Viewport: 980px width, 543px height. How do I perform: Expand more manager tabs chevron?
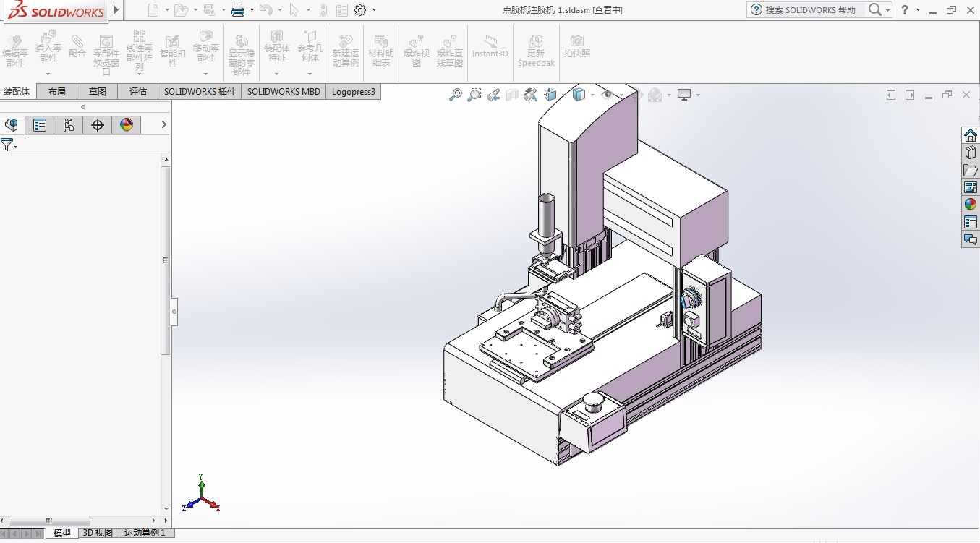tap(163, 125)
